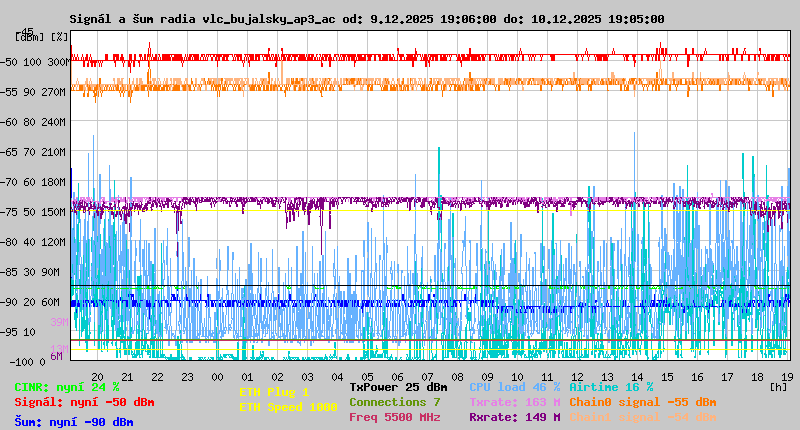This screenshot has height=430, width=800.
Task: Click the Airtime 16 % legend entry
Action: pyautogui.click(x=611, y=387)
